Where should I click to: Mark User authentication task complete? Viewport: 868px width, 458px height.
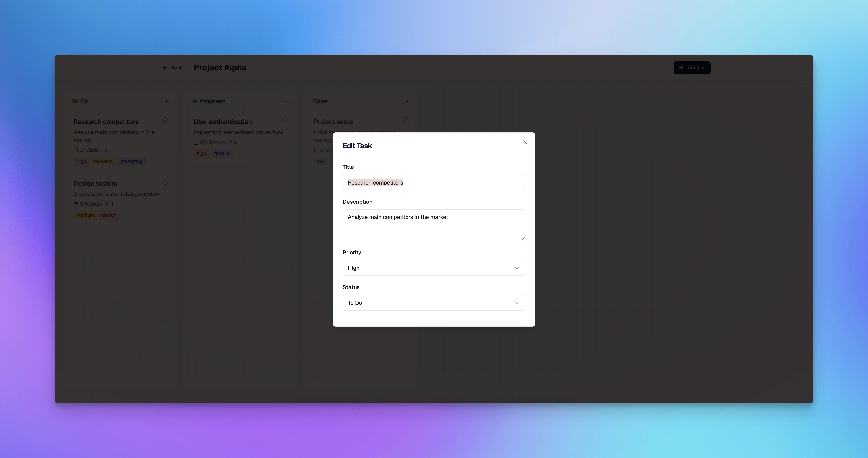285,120
